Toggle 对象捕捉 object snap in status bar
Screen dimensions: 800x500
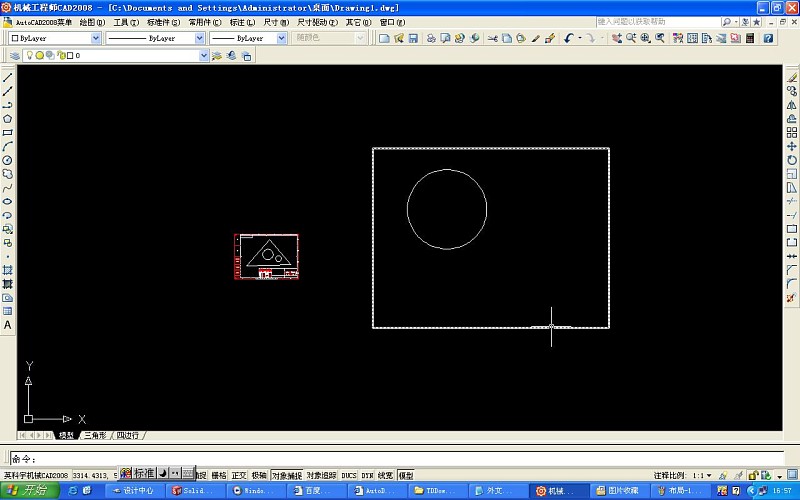click(x=287, y=476)
